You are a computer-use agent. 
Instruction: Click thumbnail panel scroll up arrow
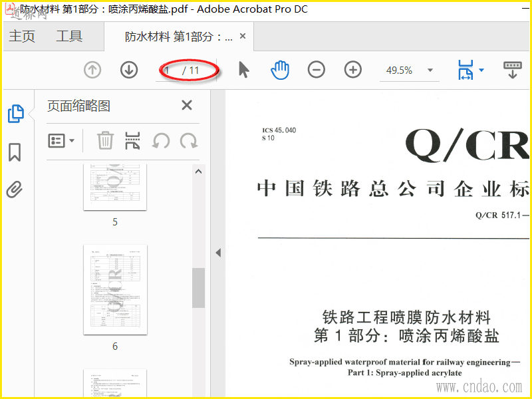tap(198, 172)
